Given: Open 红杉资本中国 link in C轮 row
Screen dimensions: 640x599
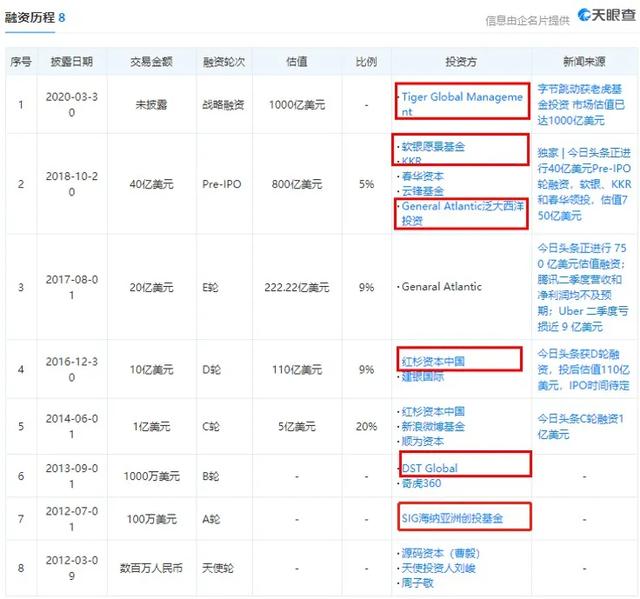Looking at the screenshot, I should tap(433, 411).
